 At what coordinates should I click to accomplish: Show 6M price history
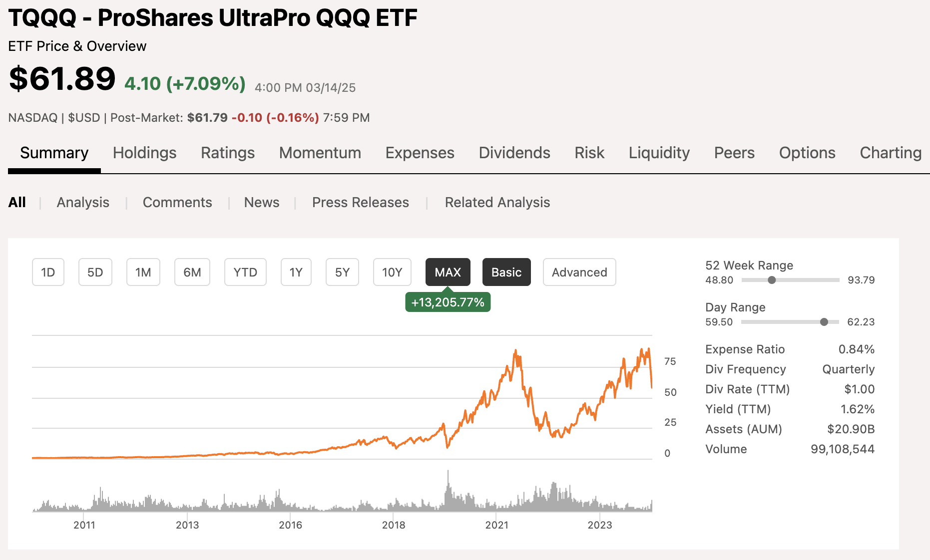click(192, 272)
